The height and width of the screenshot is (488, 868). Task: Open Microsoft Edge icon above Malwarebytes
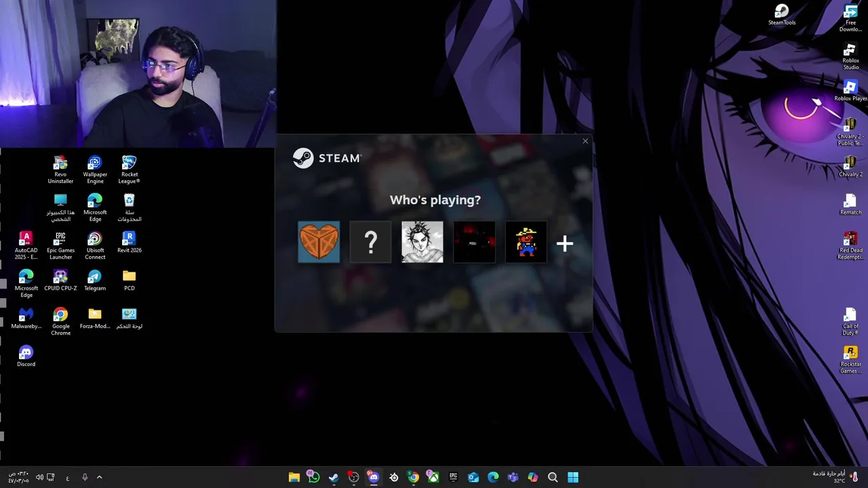point(26,284)
